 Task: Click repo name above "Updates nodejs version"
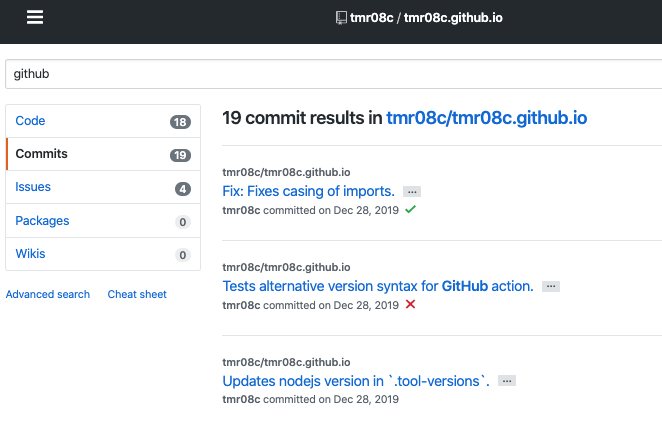pyautogui.click(x=286, y=362)
